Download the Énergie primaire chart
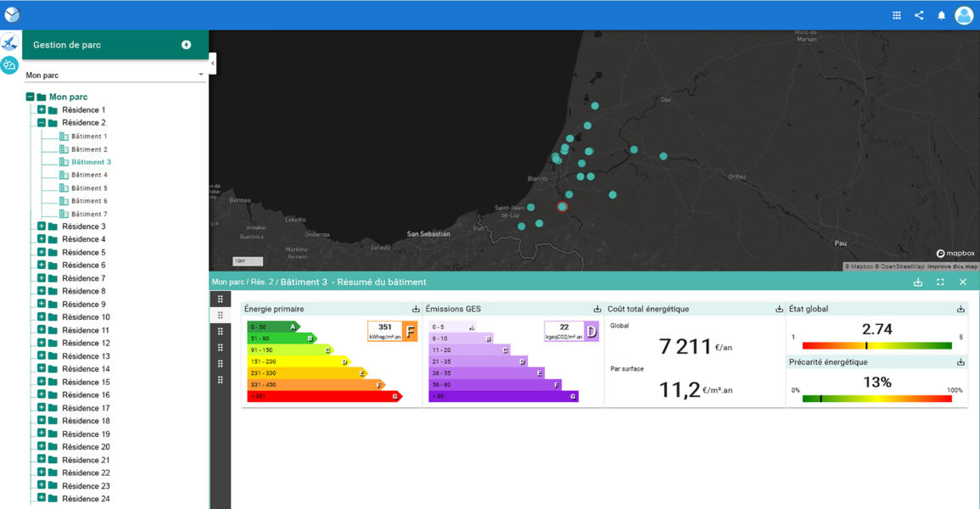 (x=416, y=309)
